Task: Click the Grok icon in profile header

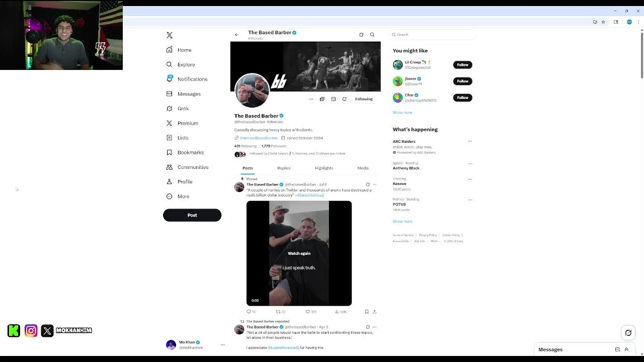Action: 361,35
